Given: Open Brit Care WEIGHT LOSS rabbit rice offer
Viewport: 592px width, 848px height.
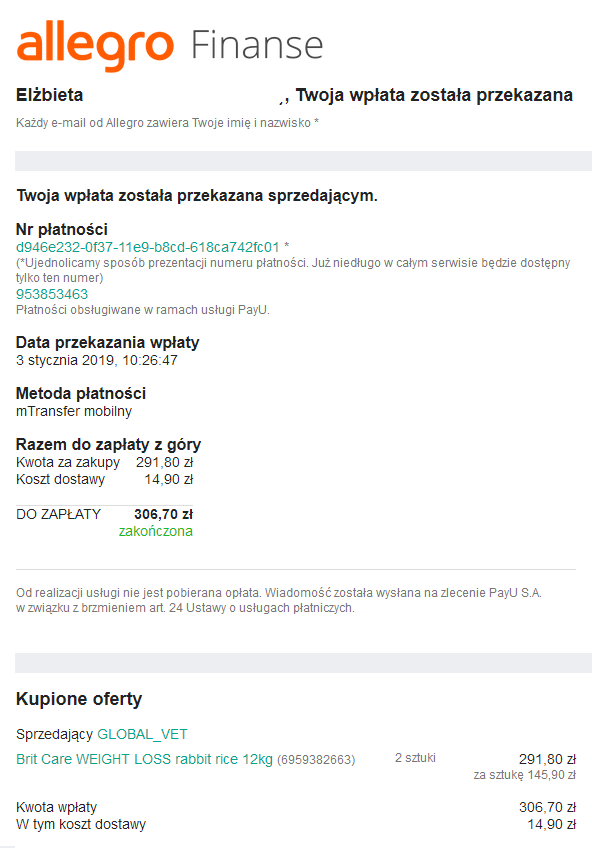Looking at the screenshot, I should 144,759.
